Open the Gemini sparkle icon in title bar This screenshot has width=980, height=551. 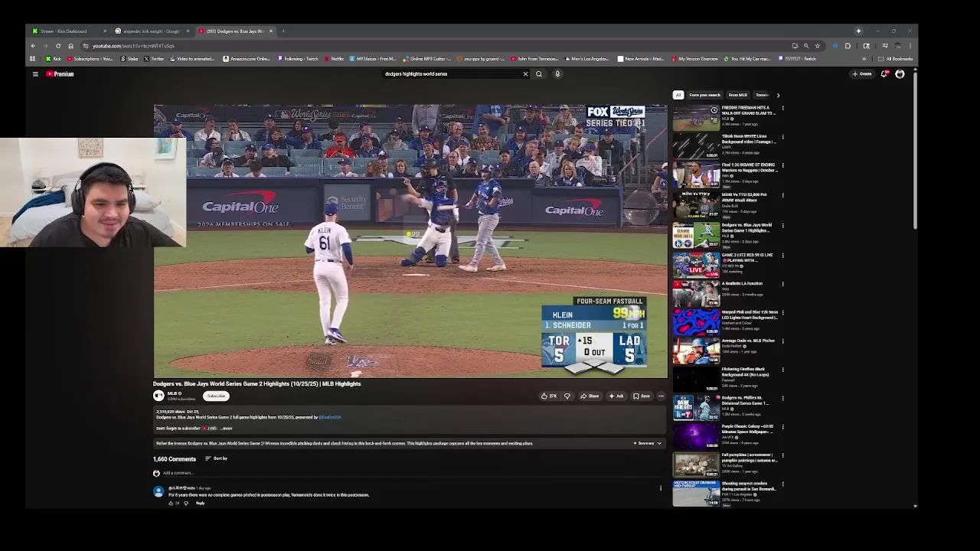click(x=858, y=31)
